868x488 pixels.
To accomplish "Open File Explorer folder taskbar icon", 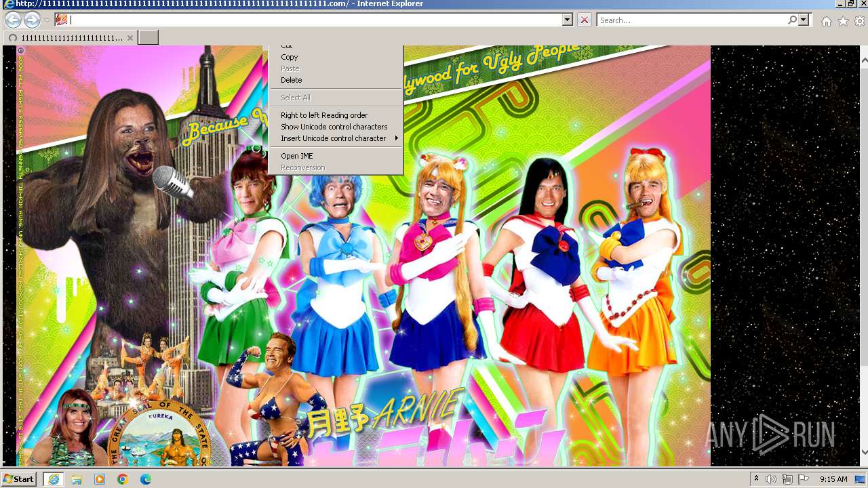I will click(x=77, y=479).
